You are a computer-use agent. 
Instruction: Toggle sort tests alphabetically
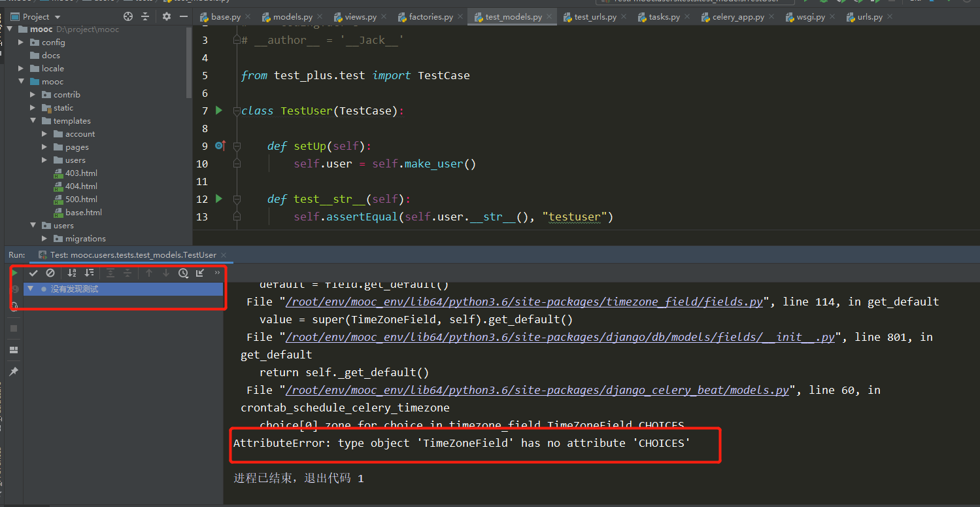(72, 273)
